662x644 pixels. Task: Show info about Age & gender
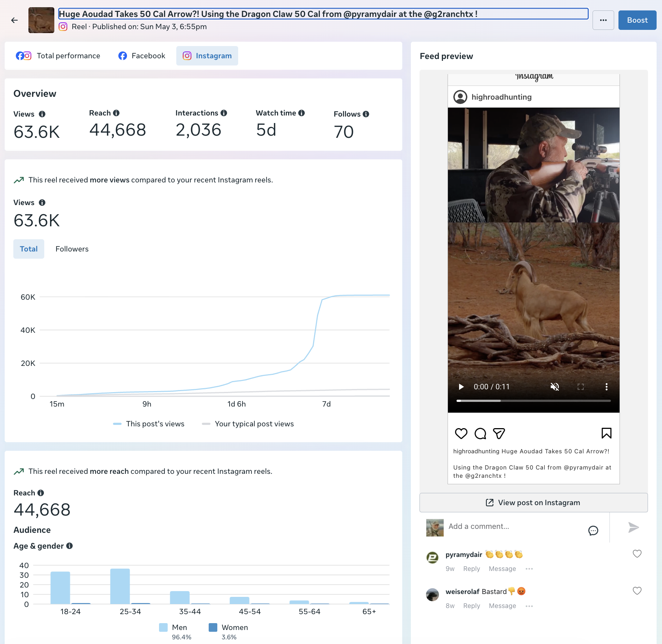[x=69, y=546]
